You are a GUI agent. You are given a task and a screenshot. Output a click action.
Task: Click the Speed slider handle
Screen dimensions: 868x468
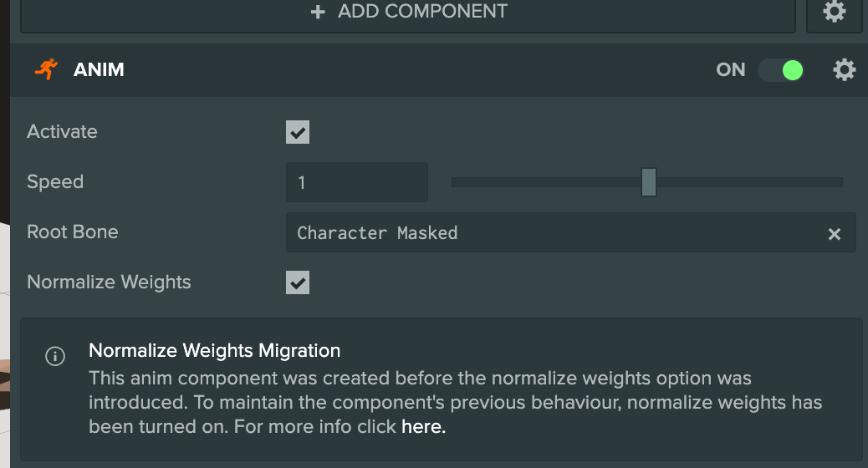649,182
